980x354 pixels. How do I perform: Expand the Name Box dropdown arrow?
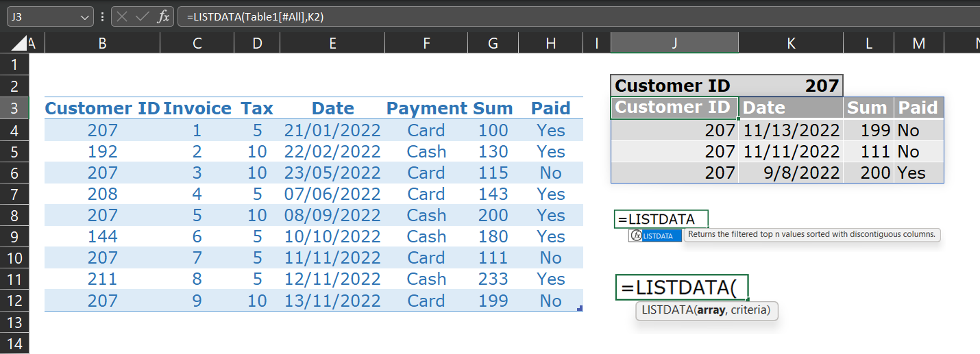click(x=86, y=17)
